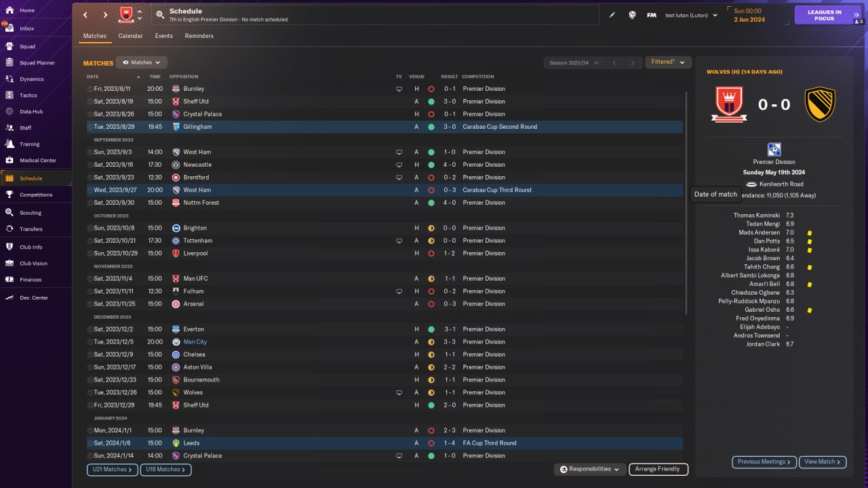Viewport: 868px width, 488px height.
Task: Click the Wolves crest in match panel
Action: 820,104
